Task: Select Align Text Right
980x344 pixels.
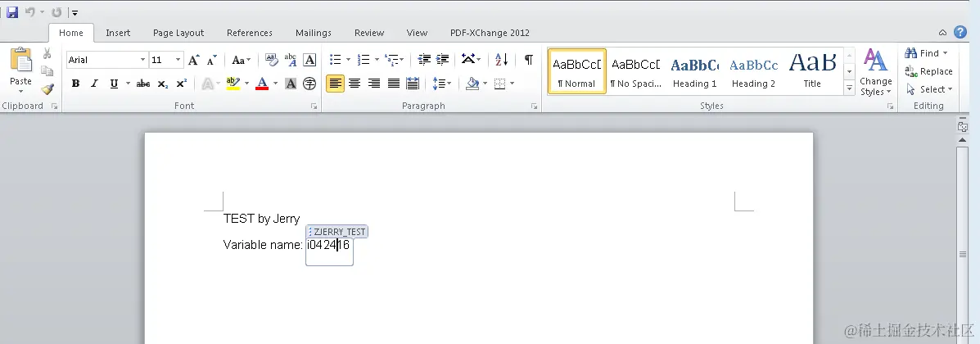Action: point(374,84)
